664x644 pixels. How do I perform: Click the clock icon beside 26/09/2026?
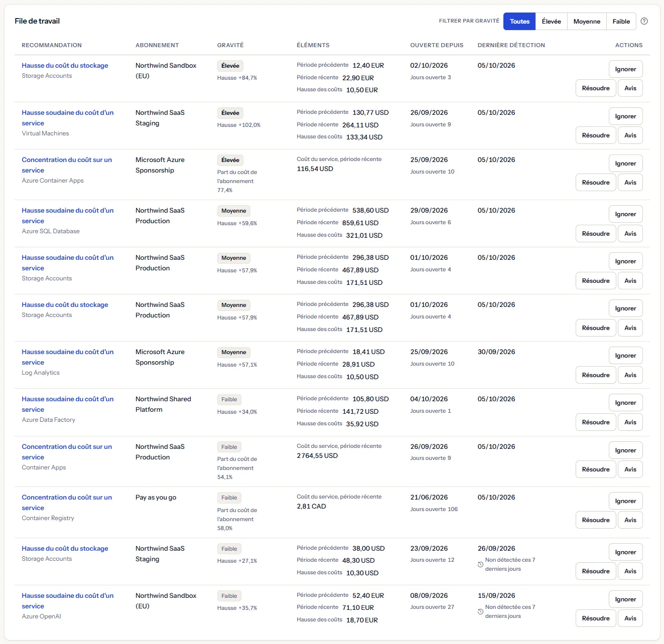[480, 565]
